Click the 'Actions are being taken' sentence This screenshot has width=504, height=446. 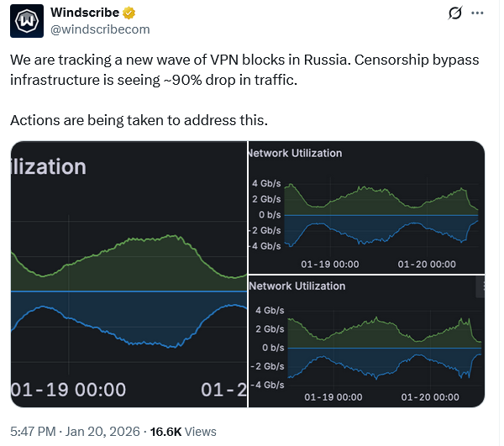tap(139, 120)
